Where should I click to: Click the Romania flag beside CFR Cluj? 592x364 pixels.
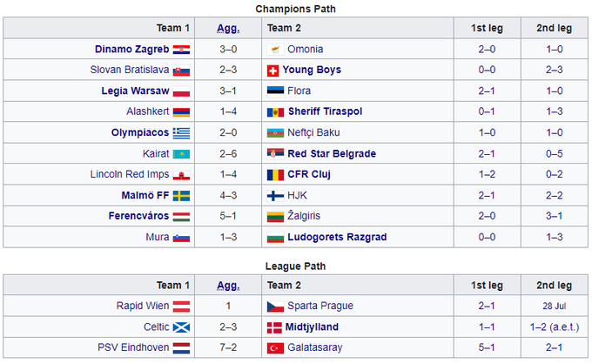coord(273,174)
